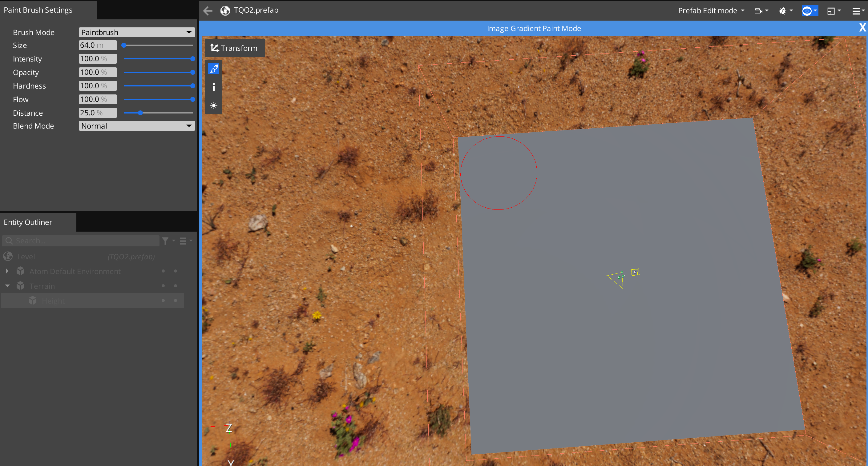Switch to the Entity Outliner tab
This screenshot has width=868, height=466.
[28, 222]
